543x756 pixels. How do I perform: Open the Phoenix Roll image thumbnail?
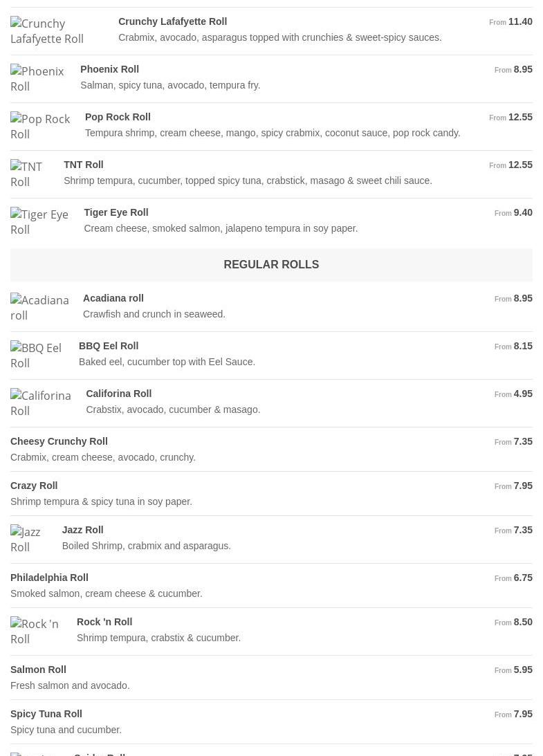37,79
